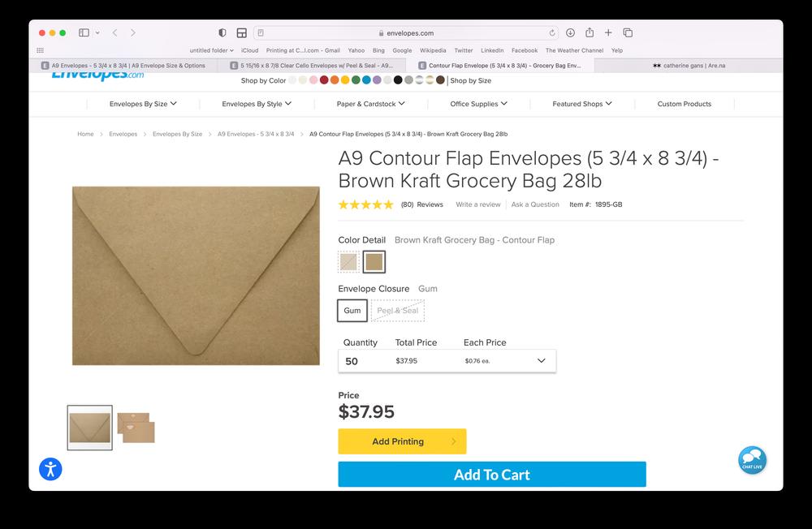This screenshot has width=812, height=529.
Task: Select the crossed-out light tan color option
Action: point(348,261)
